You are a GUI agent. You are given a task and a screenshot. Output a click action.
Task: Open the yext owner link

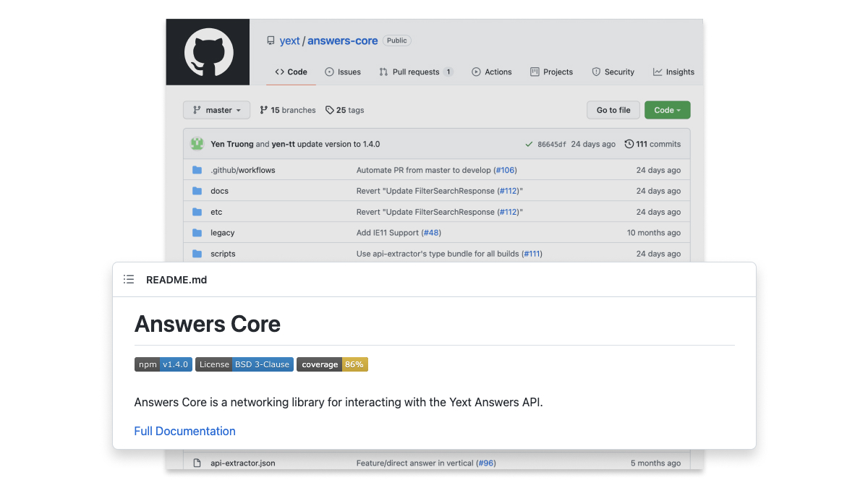(289, 41)
